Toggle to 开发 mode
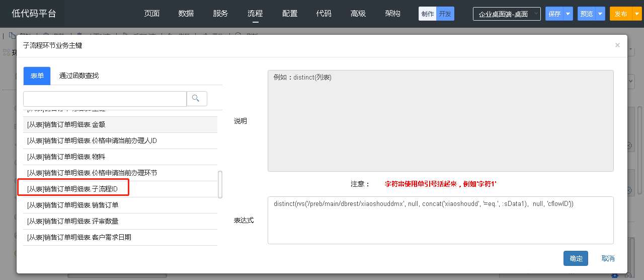Screen dimensions: 644x280 [x=445, y=14]
